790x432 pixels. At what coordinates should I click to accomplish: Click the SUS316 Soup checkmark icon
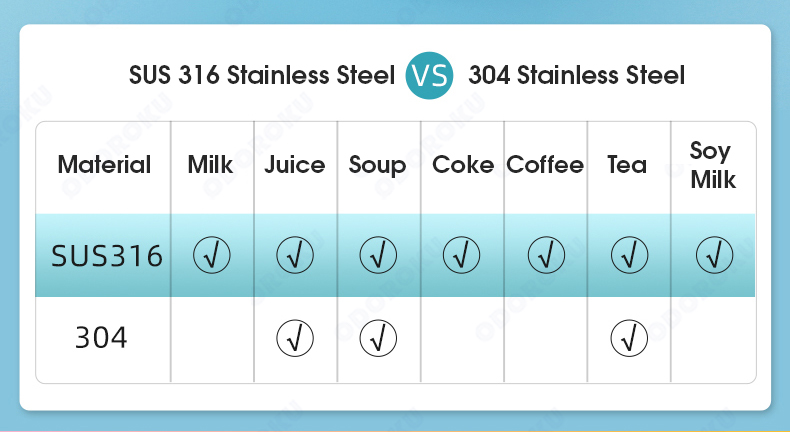click(x=378, y=255)
